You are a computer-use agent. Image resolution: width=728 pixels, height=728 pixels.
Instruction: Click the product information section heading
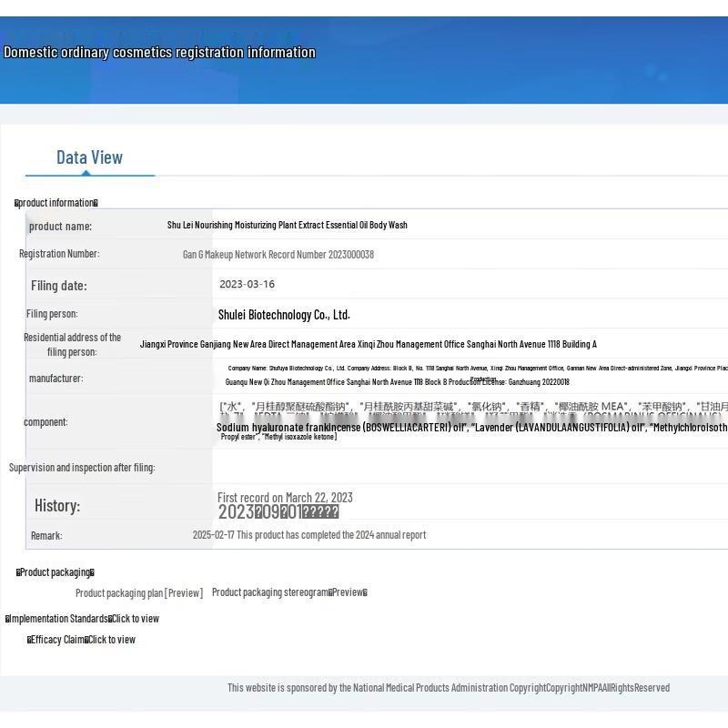click(x=56, y=203)
